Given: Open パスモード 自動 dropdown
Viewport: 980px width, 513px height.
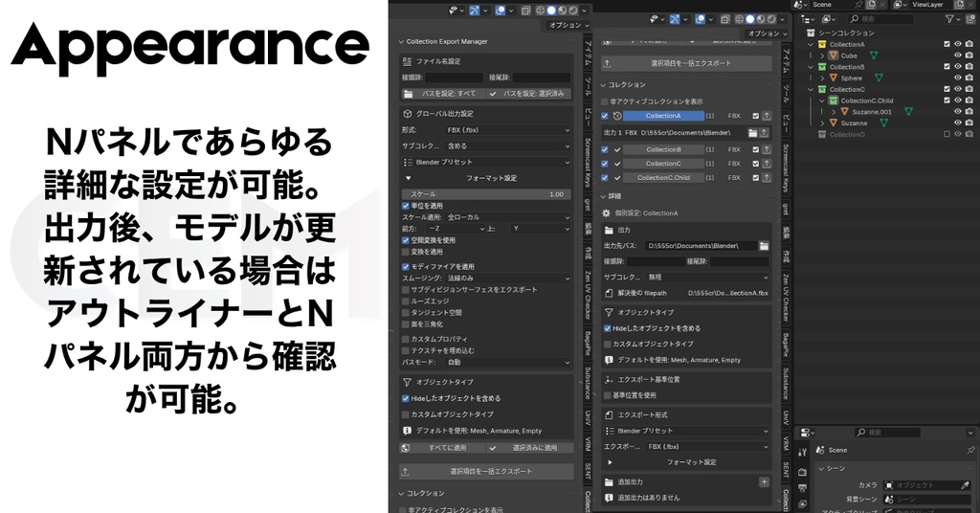Looking at the screenshot, I should pos(508,362).
